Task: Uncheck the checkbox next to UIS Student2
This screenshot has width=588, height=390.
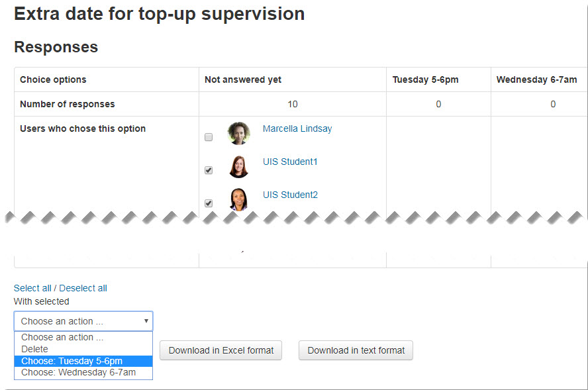Action: coord(209,203)
